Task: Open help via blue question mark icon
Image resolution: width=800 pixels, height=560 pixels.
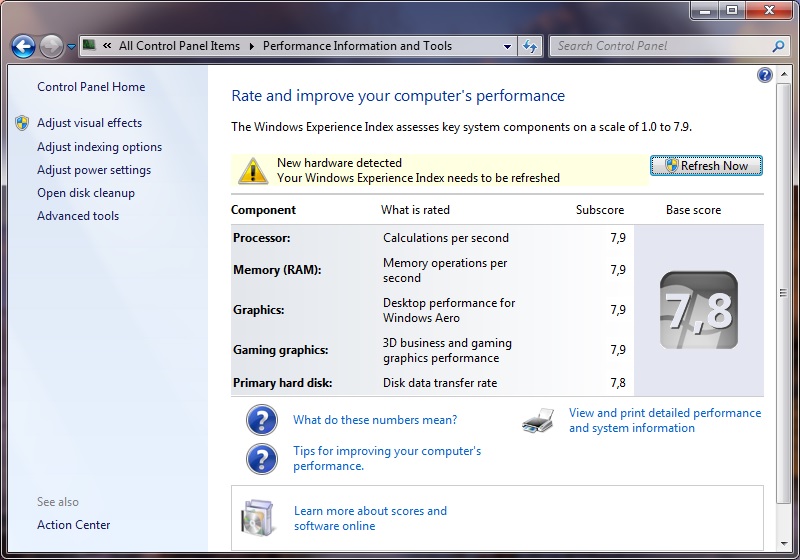Action: click(x=765, y=75)
